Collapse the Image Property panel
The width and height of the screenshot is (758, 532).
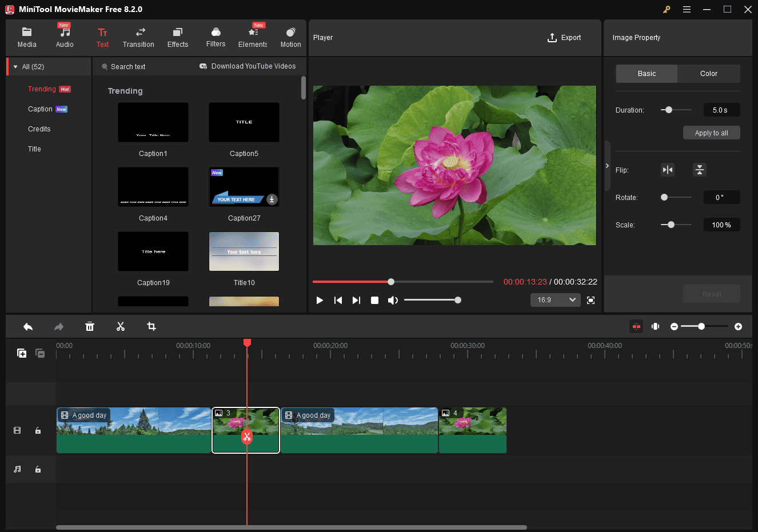coord(607,166)
